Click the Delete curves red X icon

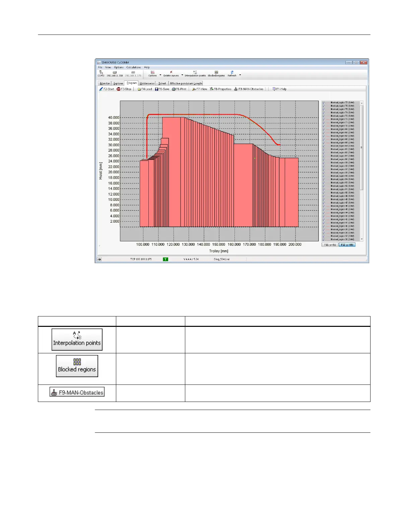171,72
